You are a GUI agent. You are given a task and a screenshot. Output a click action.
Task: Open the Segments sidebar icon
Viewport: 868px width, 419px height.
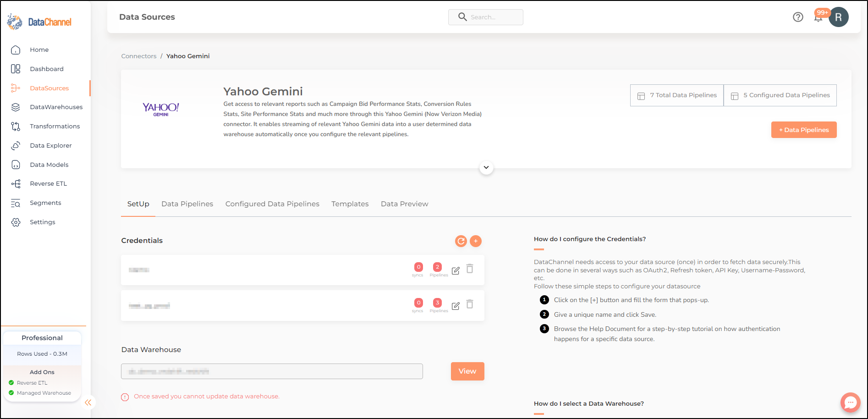[16, 203]
